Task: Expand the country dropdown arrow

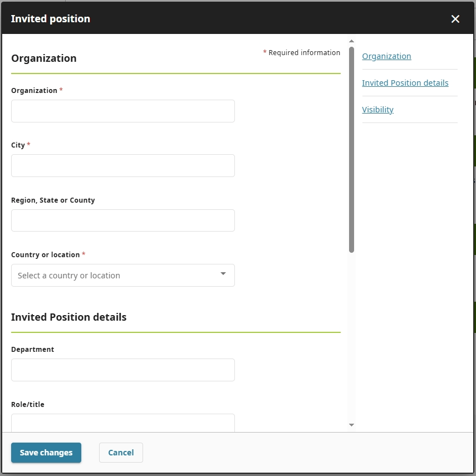Action: 223,274
